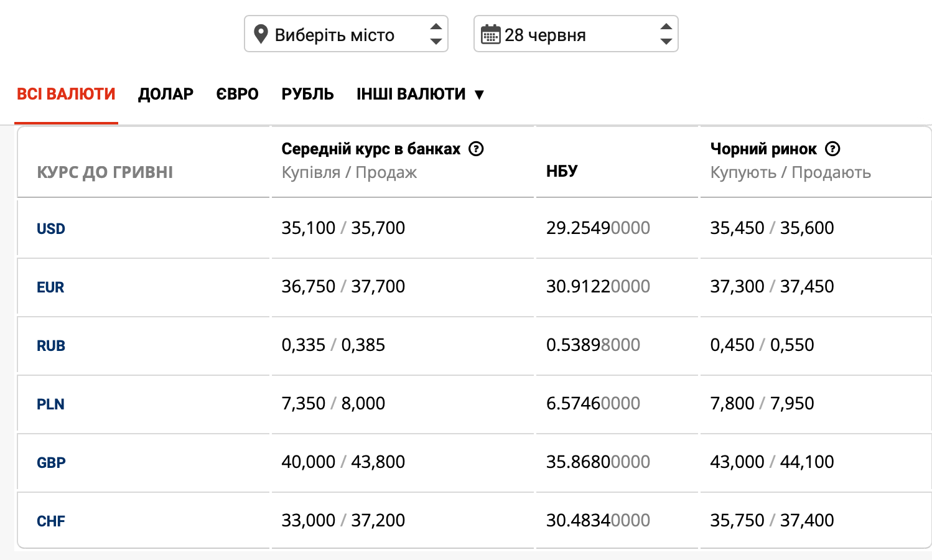
Task: Click the НБУ column header
Action: point(562,171)
